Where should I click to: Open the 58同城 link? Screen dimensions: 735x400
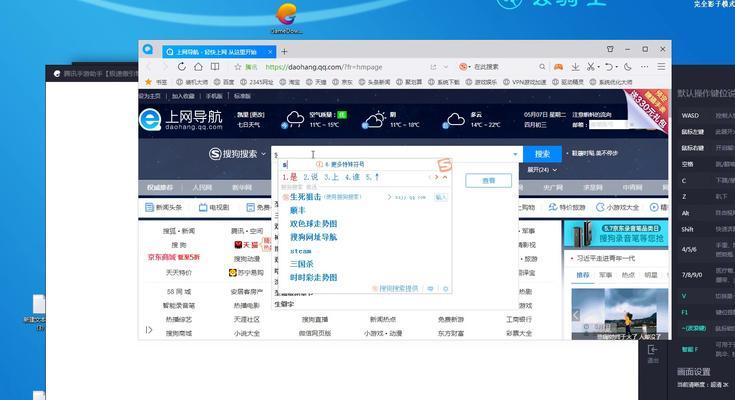click(179, 291)
